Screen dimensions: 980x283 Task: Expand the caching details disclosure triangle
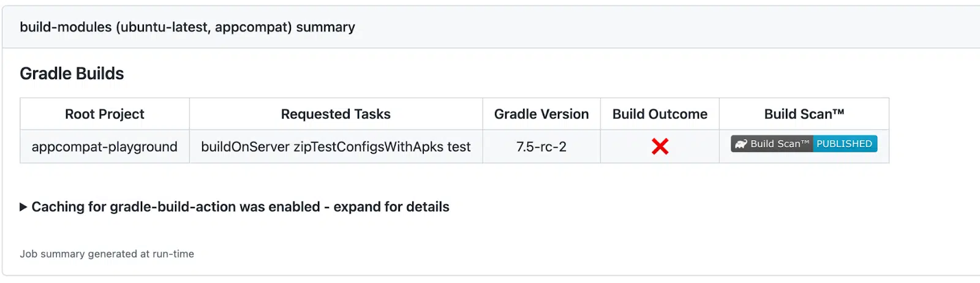click(23, 207)
